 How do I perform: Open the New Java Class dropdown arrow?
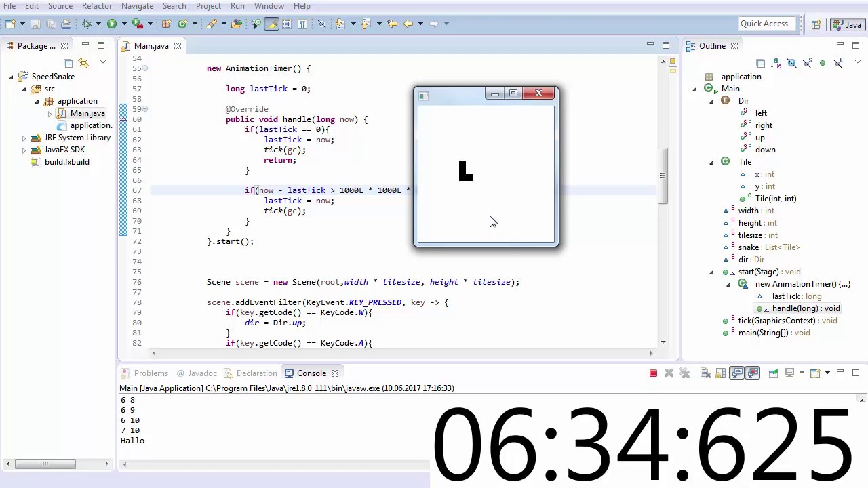pos(195,24)
